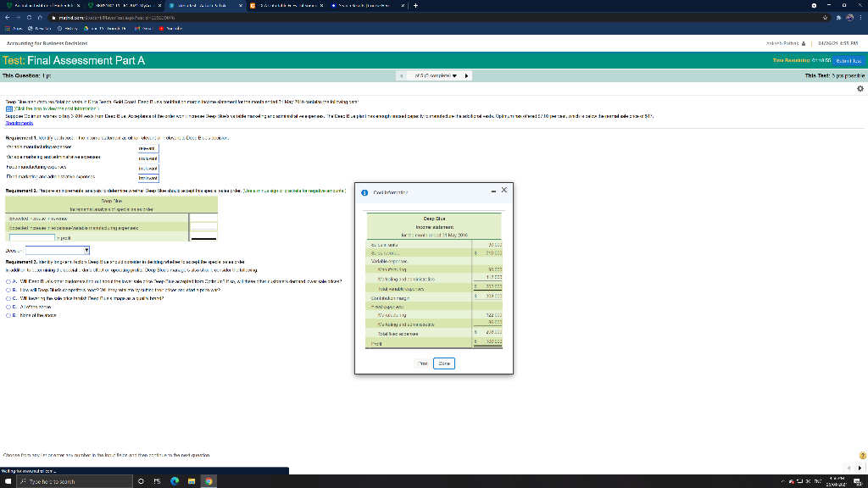Select answer option C

coord(8,298)
